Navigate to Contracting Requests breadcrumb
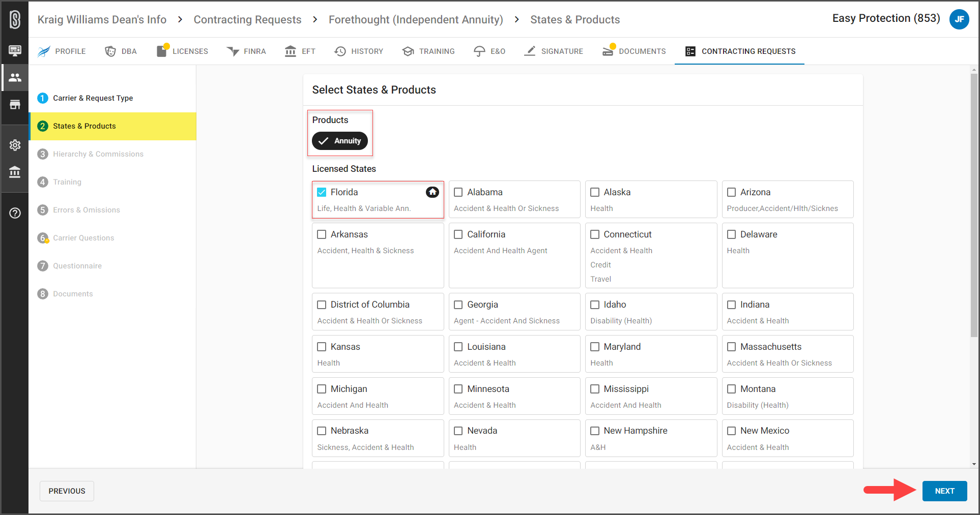Viewport: 980px width, 515px height. (247, 20)
